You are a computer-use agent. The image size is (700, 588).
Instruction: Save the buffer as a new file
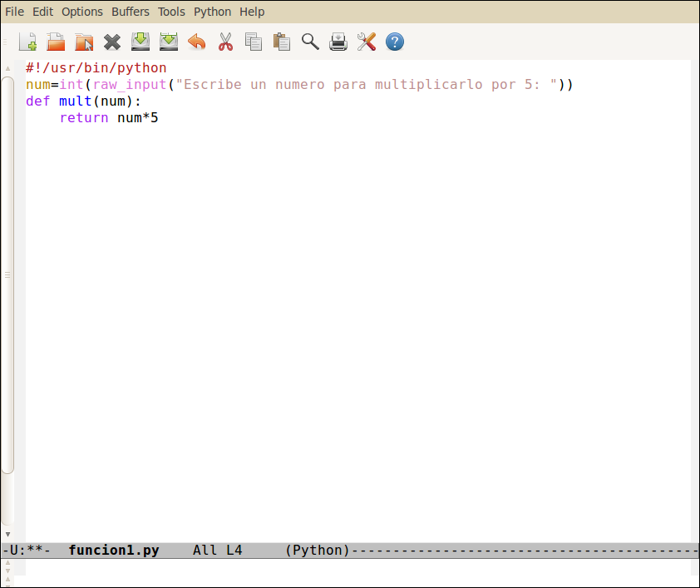coord(169,41)
